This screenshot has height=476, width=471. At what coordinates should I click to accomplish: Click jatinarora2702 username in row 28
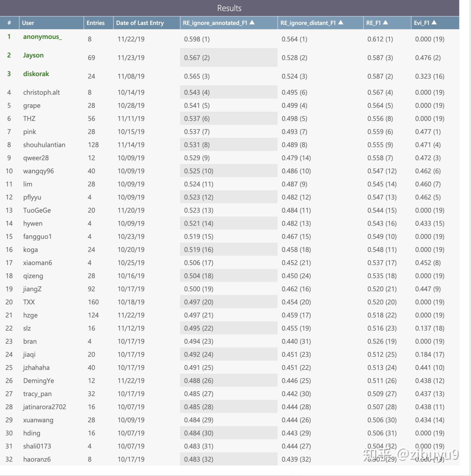pos(44,407)
